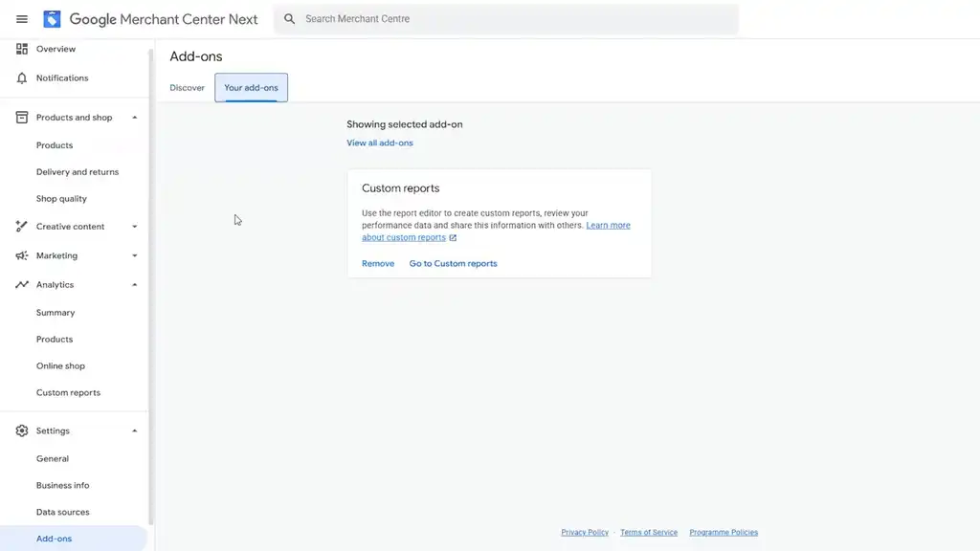This screenshot has height=551, width=980.
Task: Select the Your add-ons tab
Action: (x=251, y=88)
